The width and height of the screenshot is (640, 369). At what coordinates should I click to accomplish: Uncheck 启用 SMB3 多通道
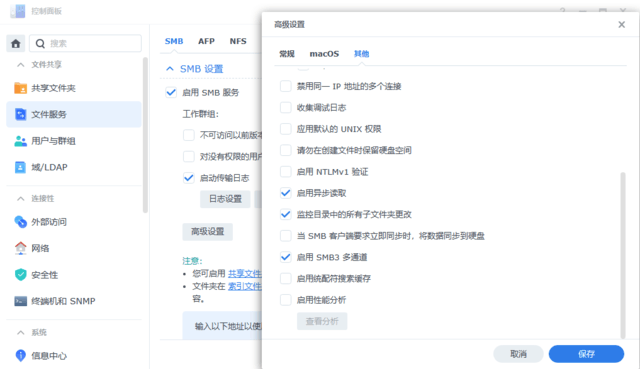click(x=286, y=257)
